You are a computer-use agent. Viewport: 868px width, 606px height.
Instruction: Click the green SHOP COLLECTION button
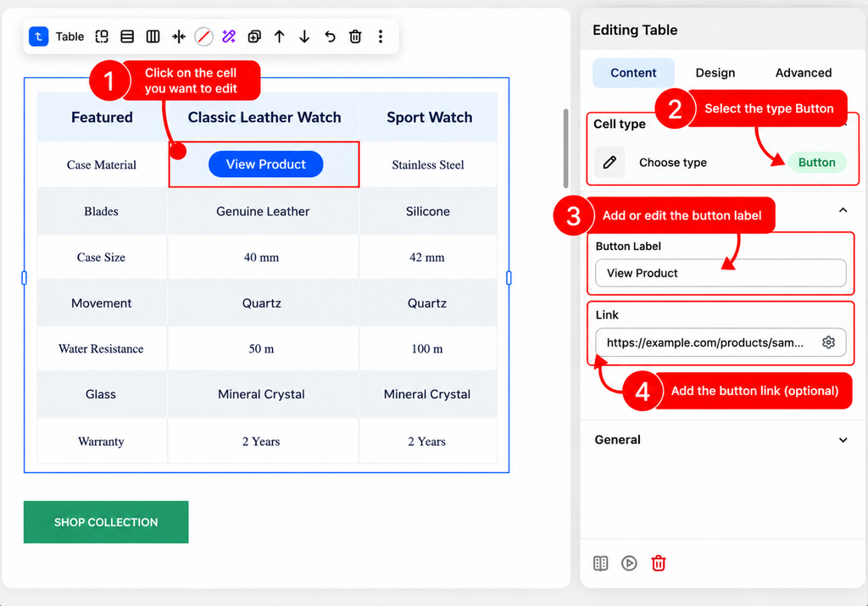pyautogui.click(x=106, y=522)
